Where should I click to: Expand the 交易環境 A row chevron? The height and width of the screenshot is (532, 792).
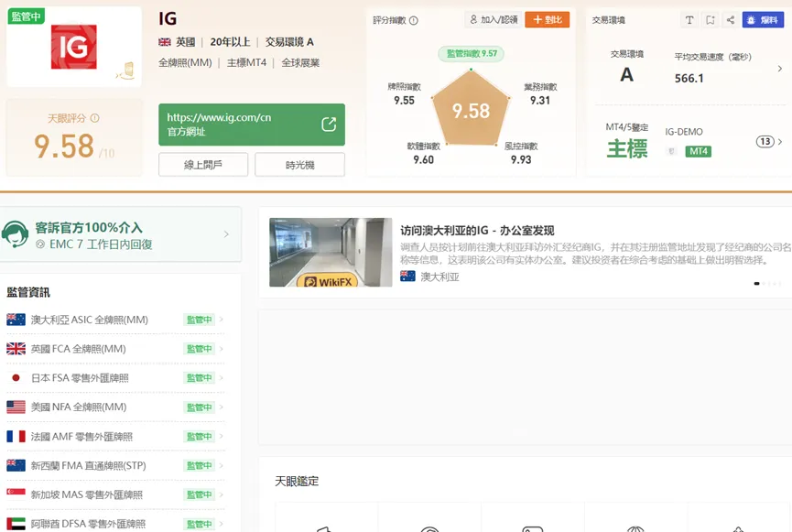[x=780, y=69]
